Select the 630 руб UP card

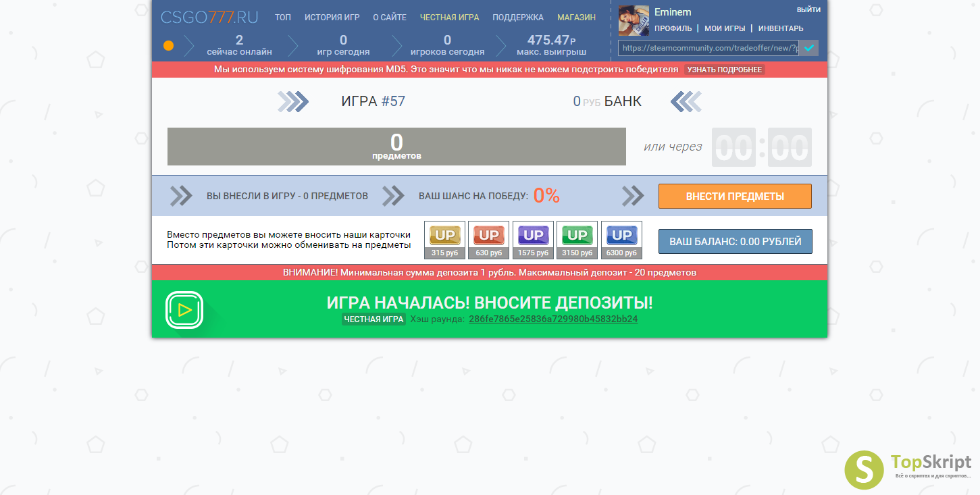tap(488, 240)
